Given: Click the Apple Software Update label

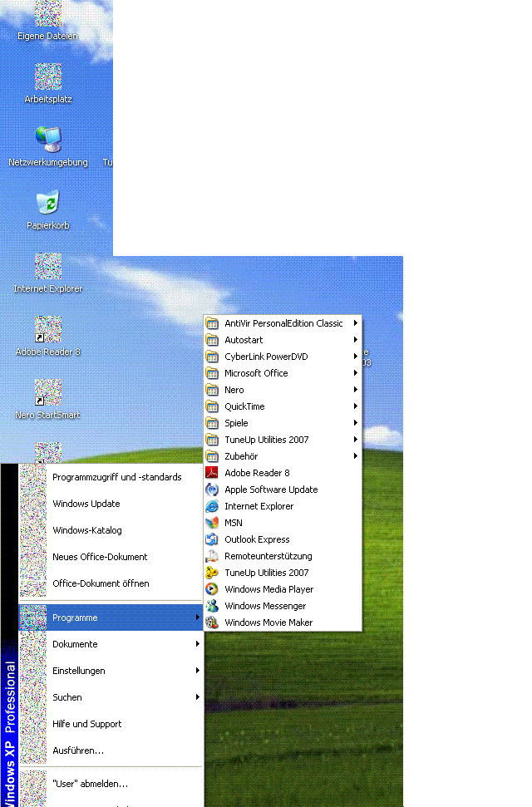Looking at the screenshot, I should tap(272, 490).
